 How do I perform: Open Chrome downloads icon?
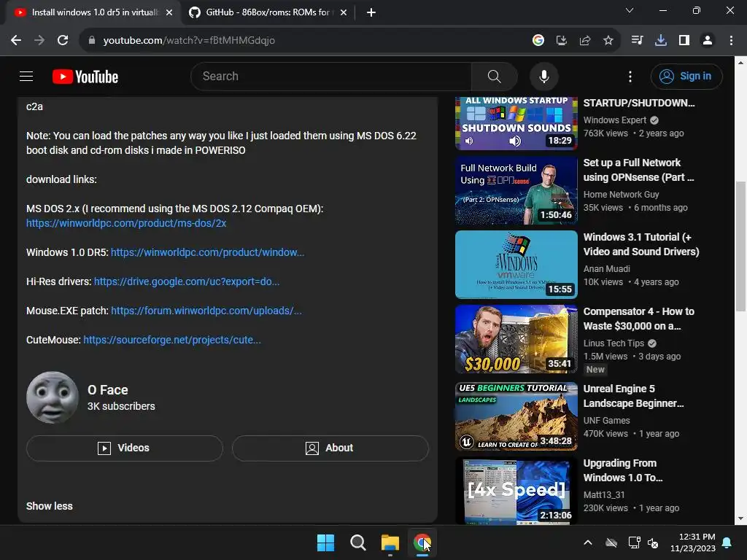coord(660,40)
